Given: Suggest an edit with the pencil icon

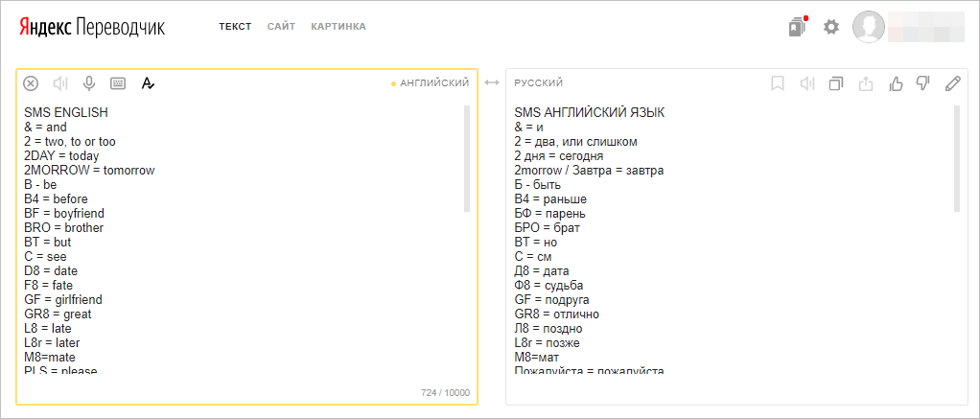Looking at the screenshot, I should coord(952,83).
